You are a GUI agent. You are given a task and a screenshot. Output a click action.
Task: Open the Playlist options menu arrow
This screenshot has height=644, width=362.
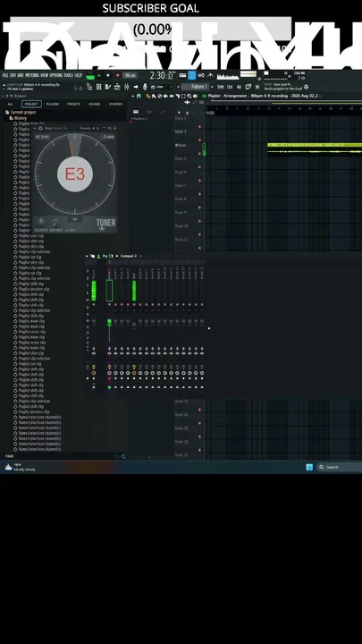click(133, 96)
